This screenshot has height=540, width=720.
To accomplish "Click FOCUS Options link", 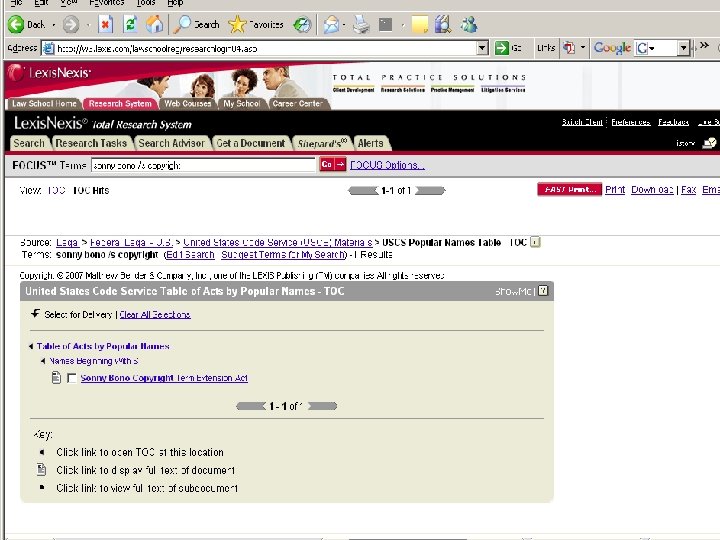I will (x=387, y=165).
